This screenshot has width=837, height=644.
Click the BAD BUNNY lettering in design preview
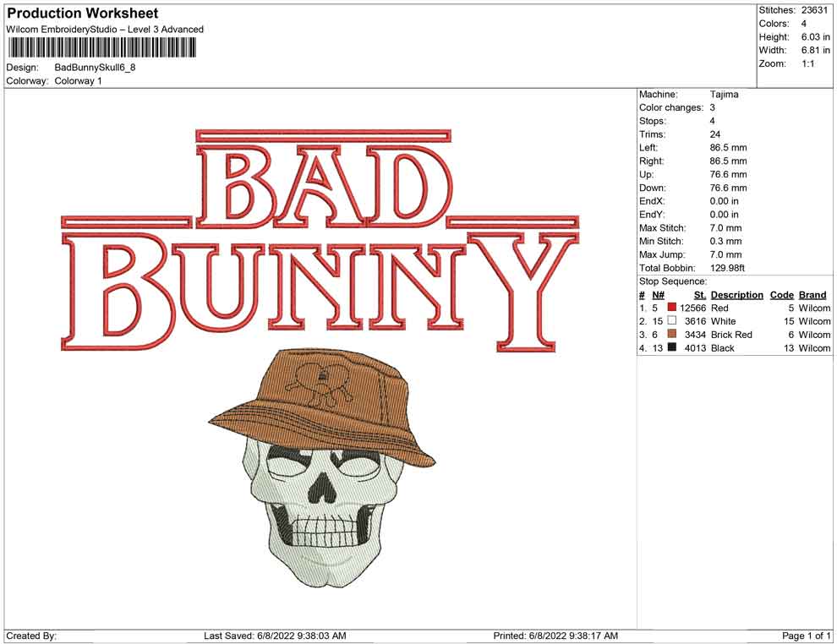pos(320,241)
